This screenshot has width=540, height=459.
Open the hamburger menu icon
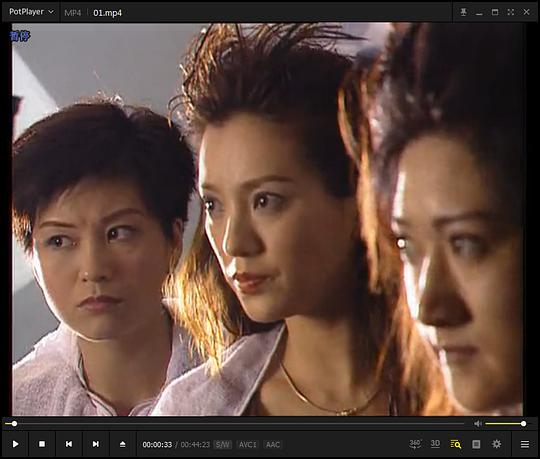[525, 444]
